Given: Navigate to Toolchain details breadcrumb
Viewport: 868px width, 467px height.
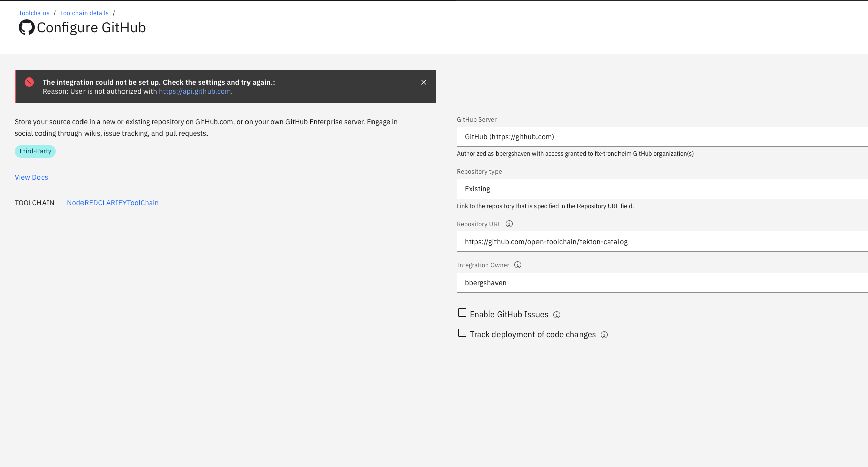Looking at the screenshot, I should (x=85, y=13).
